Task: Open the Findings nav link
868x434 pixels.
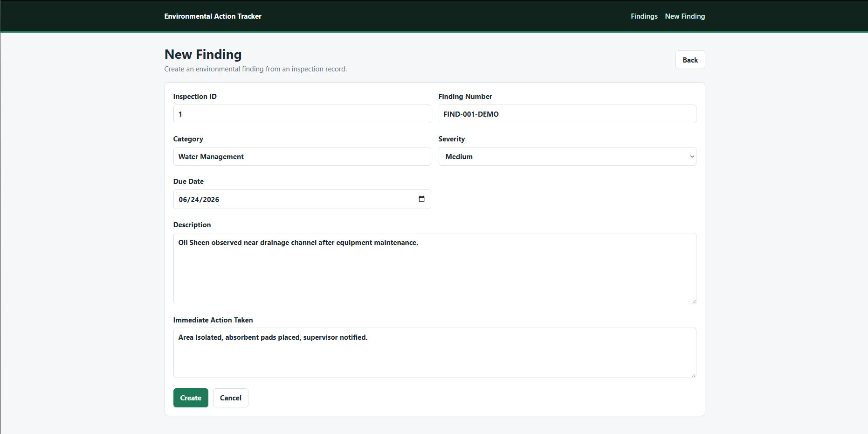Action: [644, 16]
